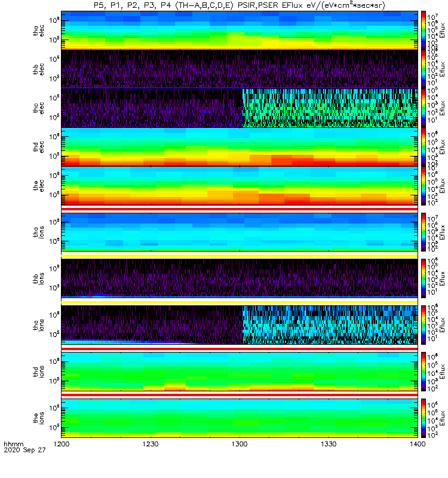Click the thc electron flux onset region
Image resolution: width=448 pixels, height=478 pixels.
pyautogui.click(x=330, y=108)
